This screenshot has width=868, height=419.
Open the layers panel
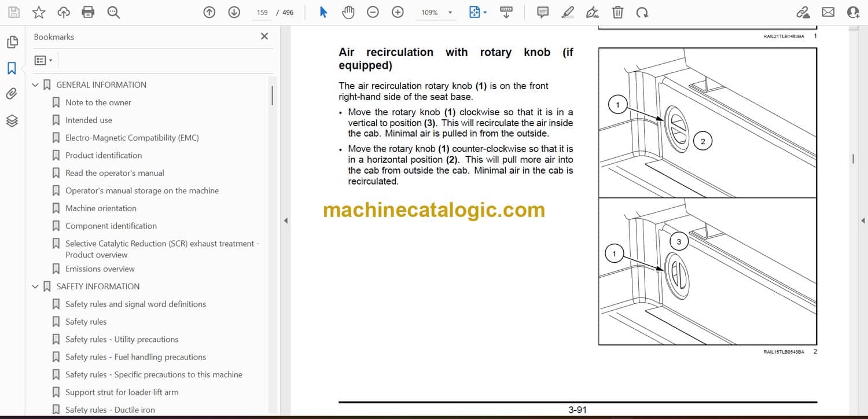12,120
